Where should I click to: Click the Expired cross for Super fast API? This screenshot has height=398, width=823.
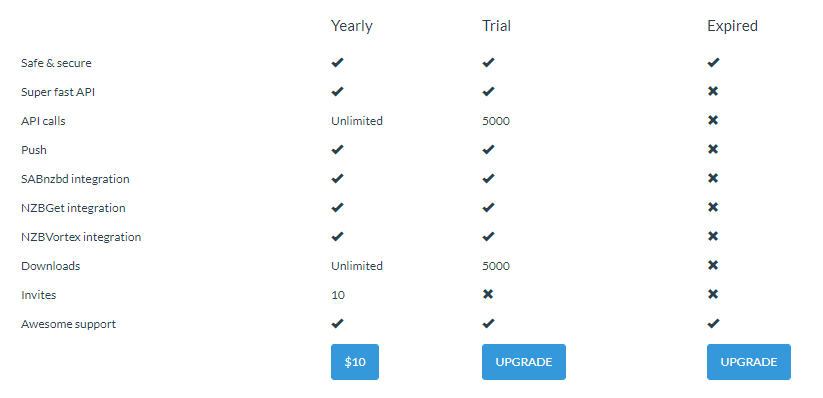(x=713, y=91)
